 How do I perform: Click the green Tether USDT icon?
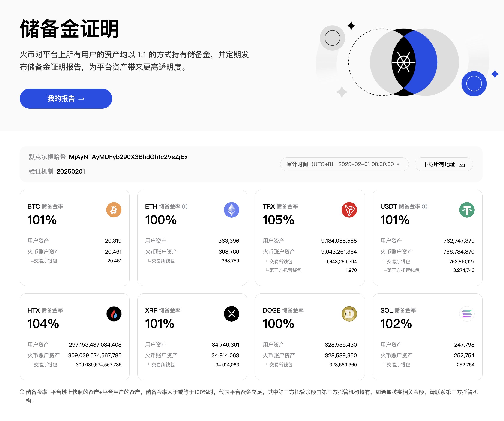click(x=466, y=210)
